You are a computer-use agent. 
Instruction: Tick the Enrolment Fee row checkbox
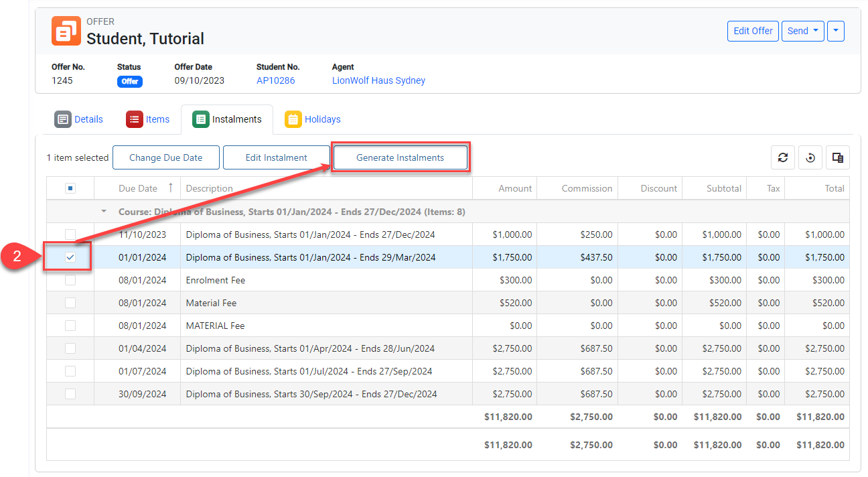click(x=70, y=280)
